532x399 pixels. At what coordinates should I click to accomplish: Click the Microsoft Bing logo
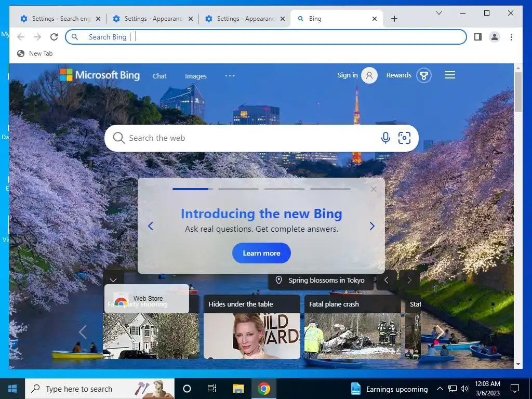point(100,75)
